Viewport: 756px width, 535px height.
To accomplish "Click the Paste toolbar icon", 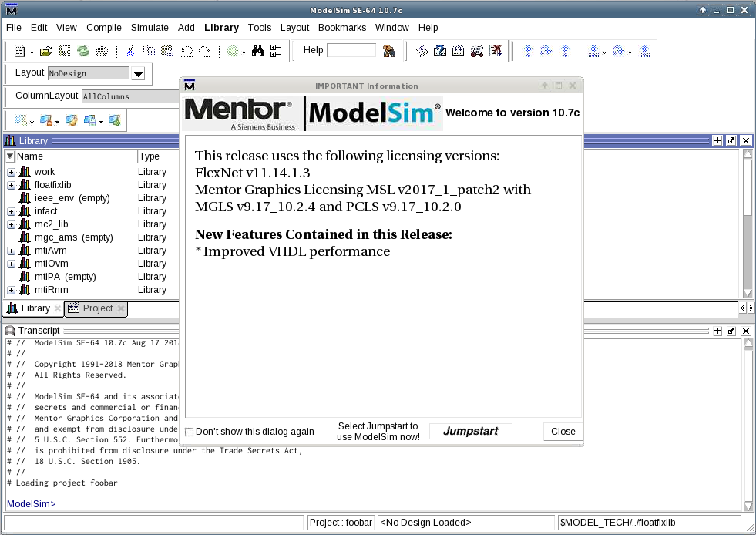I will pos(167,51).
